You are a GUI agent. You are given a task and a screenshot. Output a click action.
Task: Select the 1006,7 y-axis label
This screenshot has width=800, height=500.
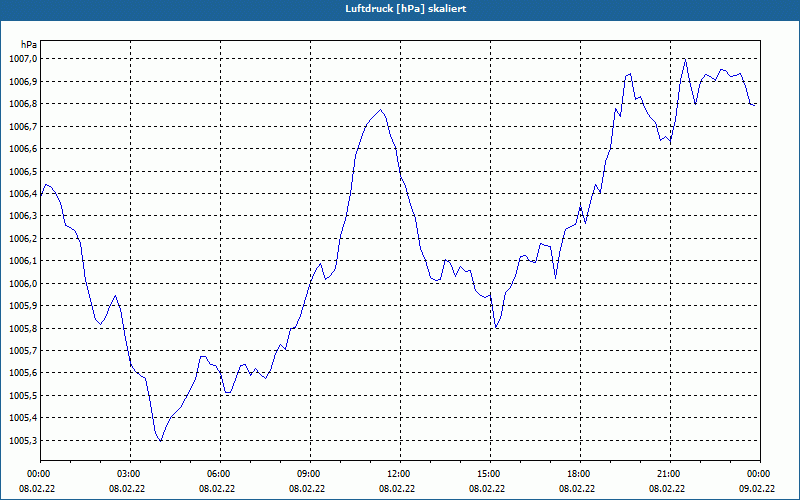coord(23,127)
